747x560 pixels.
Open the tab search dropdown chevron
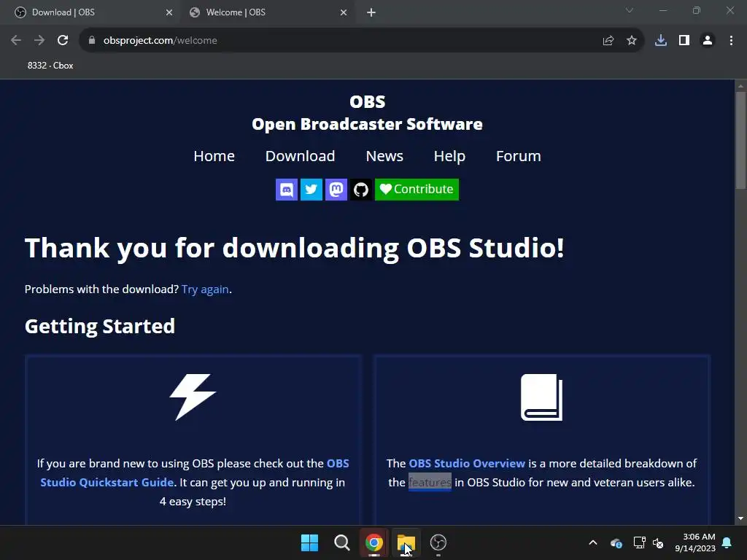[630, 10]
